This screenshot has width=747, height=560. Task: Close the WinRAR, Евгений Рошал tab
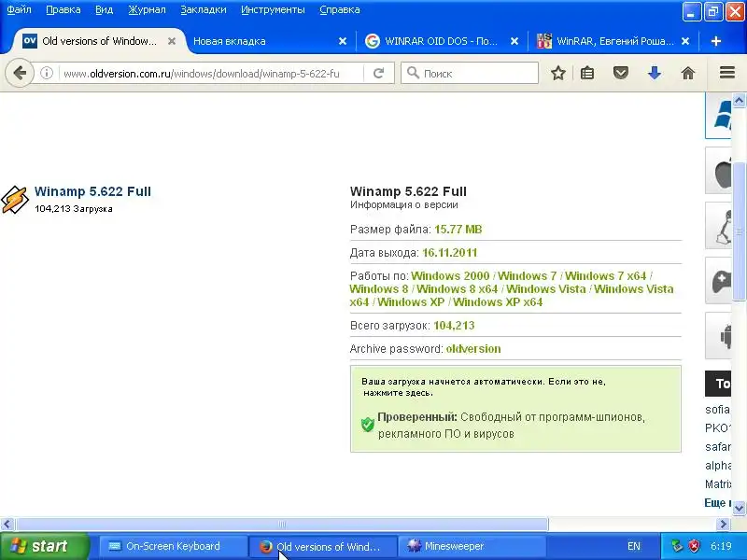tap(685, 41)
